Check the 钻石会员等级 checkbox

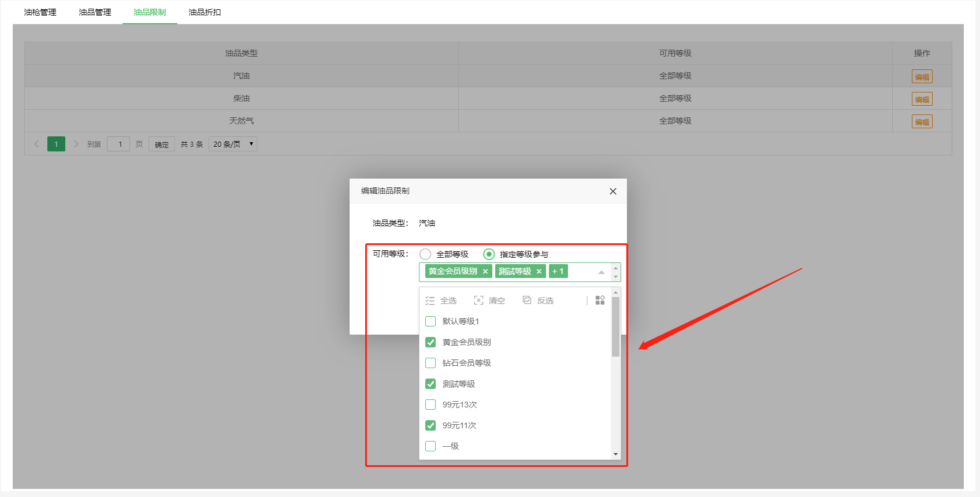[430, 363]
